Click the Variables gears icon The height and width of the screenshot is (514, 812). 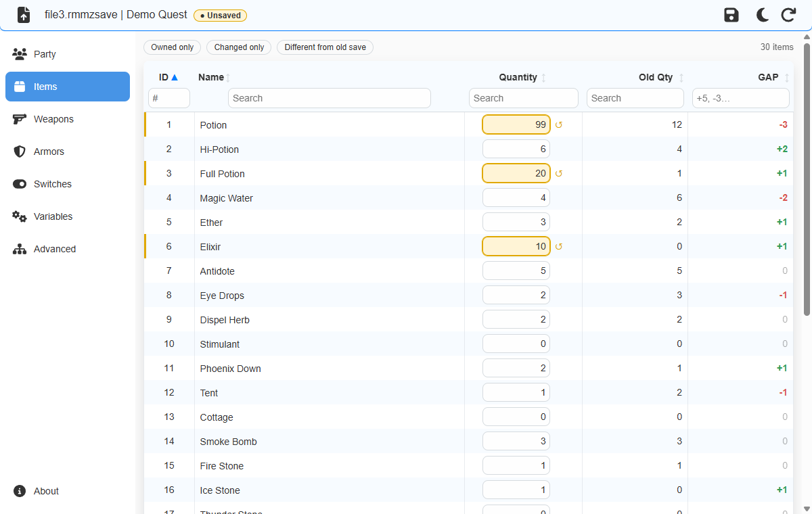(20, 216)
